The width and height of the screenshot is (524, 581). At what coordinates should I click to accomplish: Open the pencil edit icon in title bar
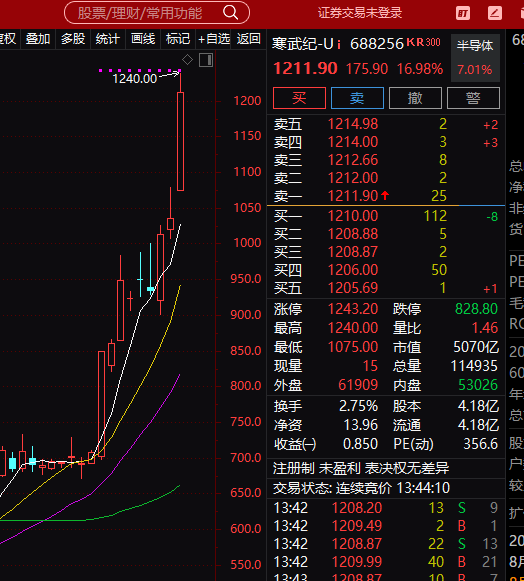pos(495,13)
